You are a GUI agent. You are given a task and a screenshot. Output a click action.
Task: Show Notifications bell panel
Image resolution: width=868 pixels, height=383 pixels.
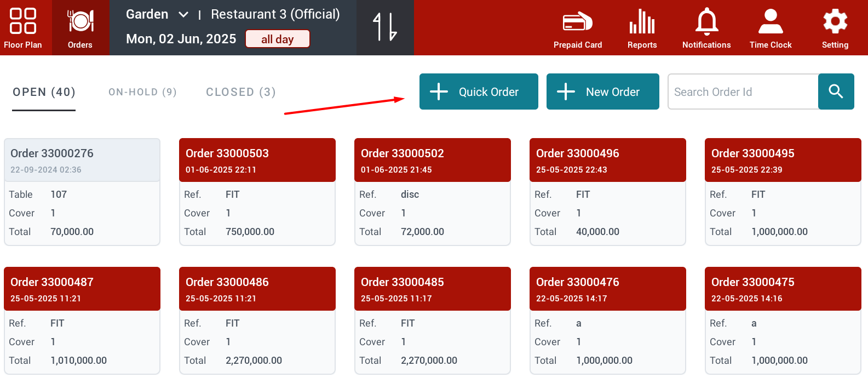[706, 28]
